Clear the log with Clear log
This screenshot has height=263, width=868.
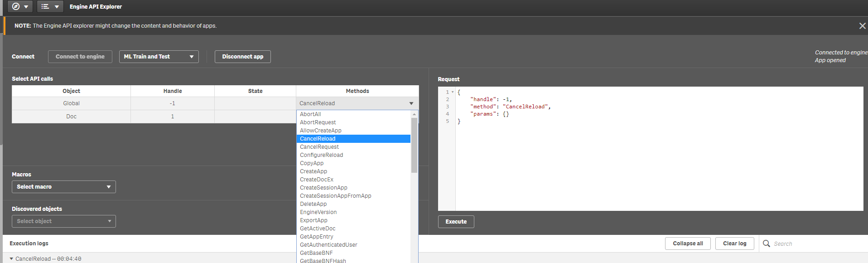pyautogui.click(x=734, y=244)
